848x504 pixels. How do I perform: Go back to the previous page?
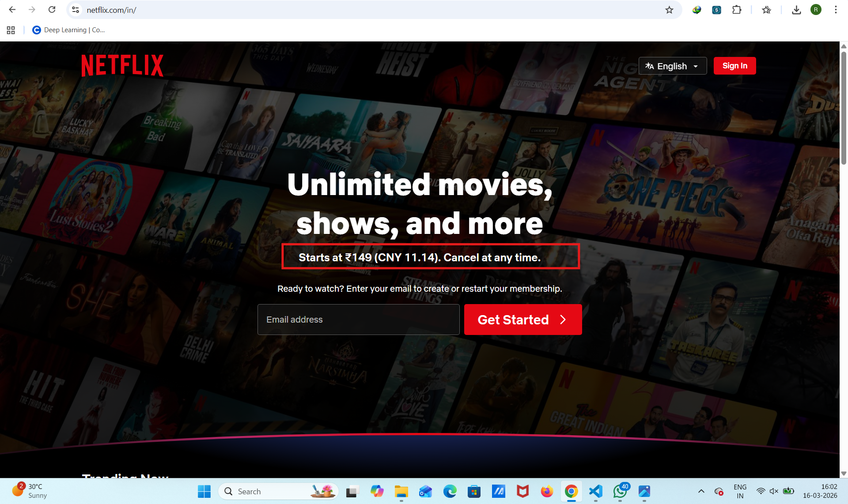click(12, 10)
